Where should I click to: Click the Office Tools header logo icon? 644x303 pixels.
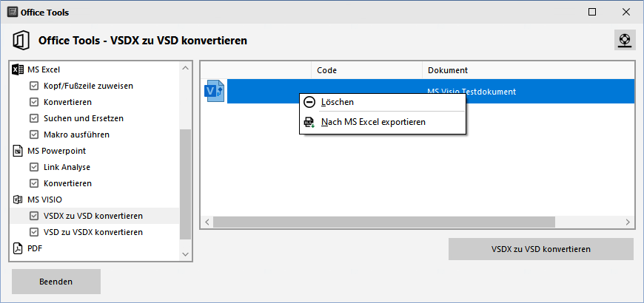20,41
